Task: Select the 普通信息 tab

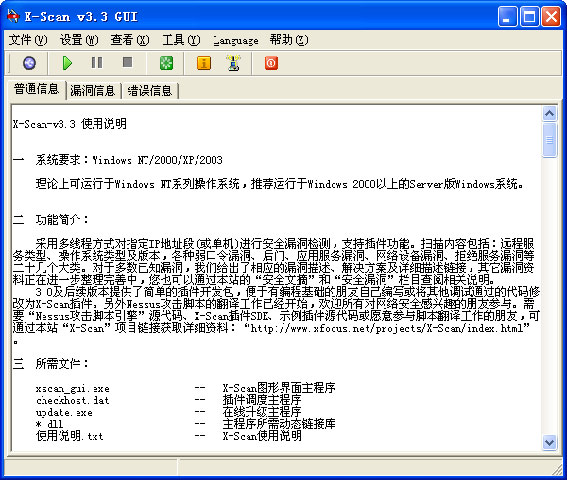Action: [36, 89]
